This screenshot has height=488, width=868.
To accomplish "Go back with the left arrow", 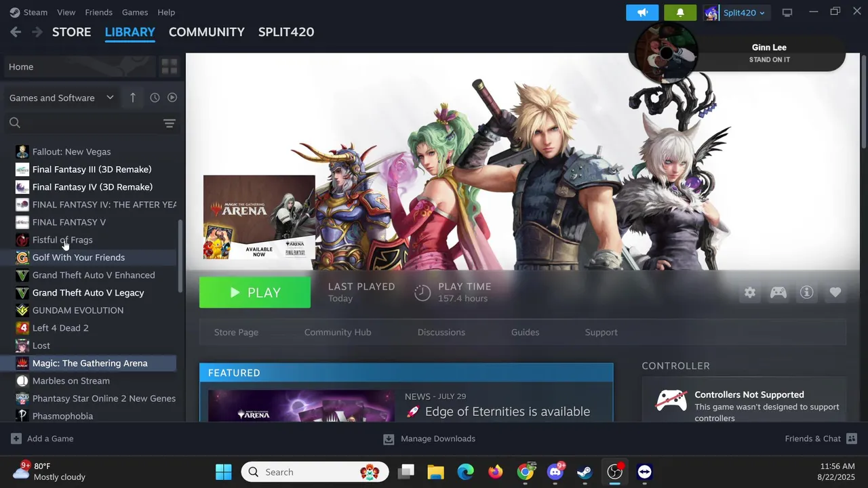I will tap(16, 32).
